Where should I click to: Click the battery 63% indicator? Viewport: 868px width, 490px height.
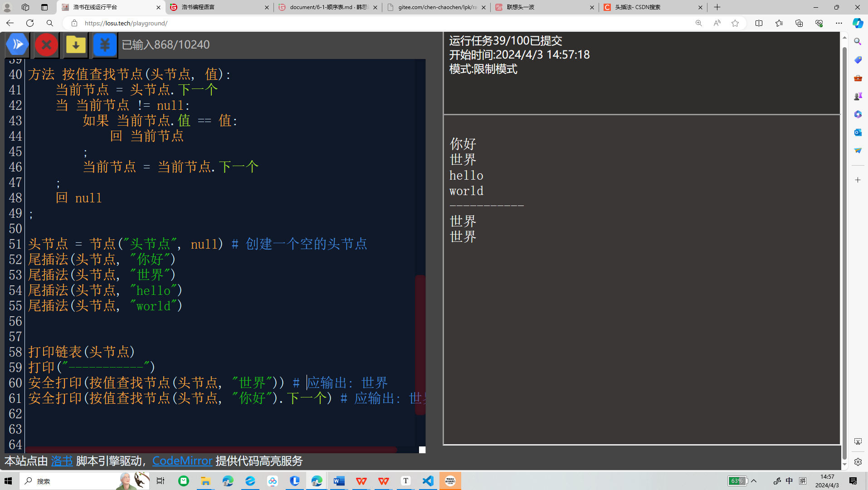(x=737, y=481)
